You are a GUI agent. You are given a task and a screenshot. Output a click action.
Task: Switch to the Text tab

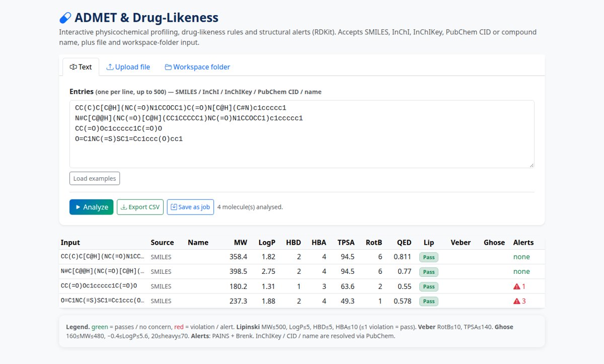pyautogui.click(x=81, y=67)
